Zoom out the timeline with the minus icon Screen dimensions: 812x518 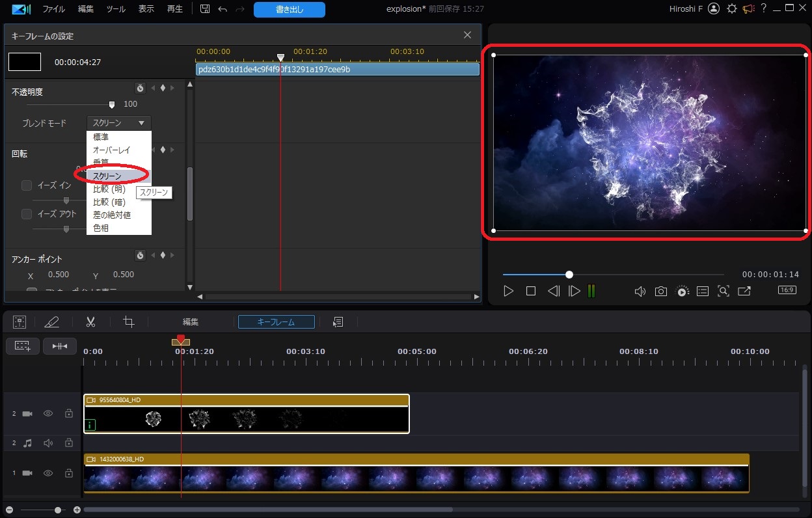tap(9, 510)
